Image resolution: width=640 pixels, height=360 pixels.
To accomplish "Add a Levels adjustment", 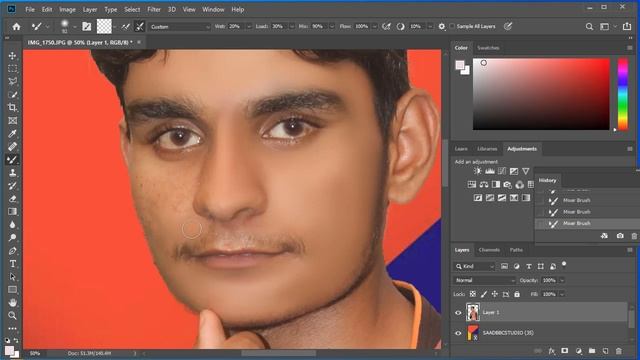I will point(490,171).
